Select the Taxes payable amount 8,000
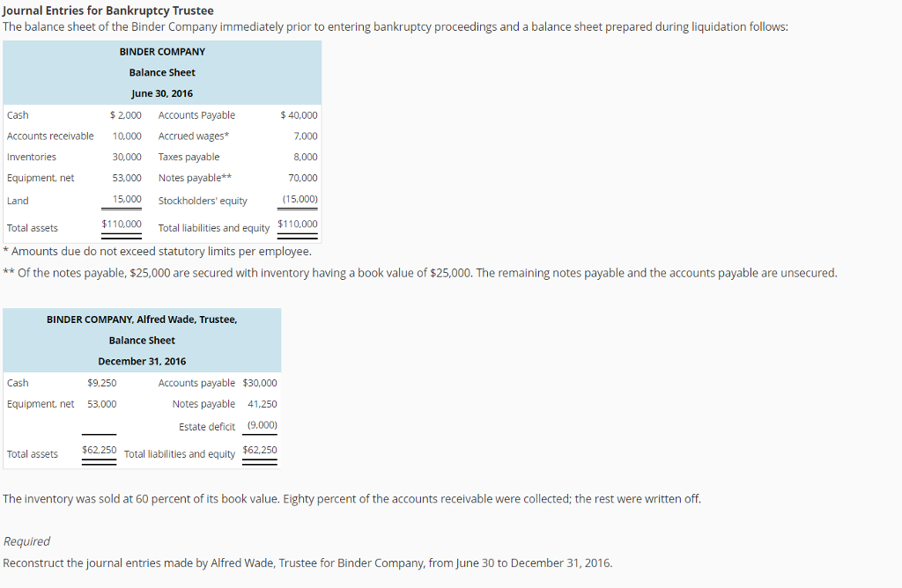The height and width of the screenshot is (588, 902). (x=303, y=157)
